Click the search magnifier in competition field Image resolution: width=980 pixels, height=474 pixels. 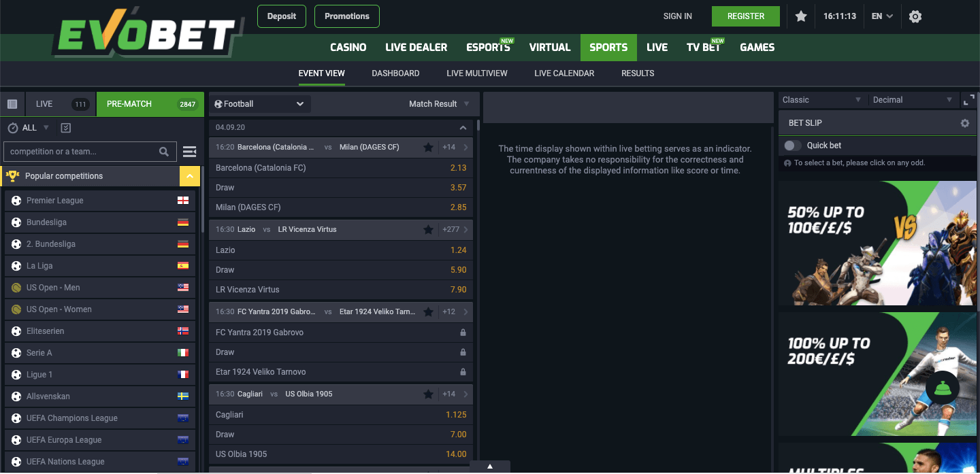[164, 152]
